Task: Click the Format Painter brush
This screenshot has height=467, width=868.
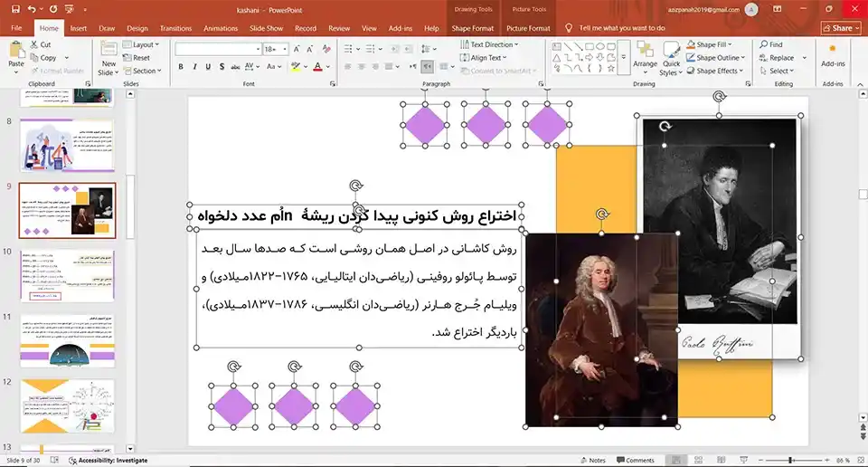Action: pos(35,71)
